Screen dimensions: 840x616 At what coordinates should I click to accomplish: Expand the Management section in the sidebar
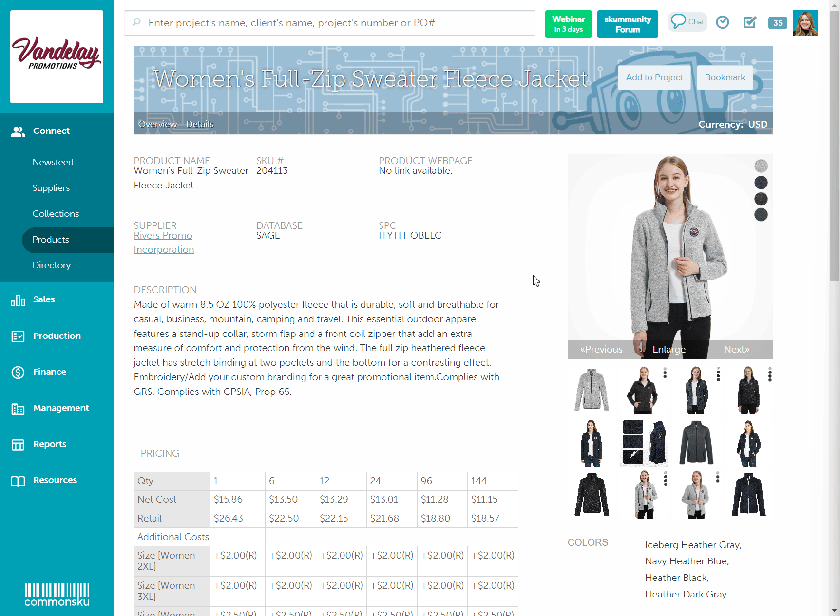18,409
